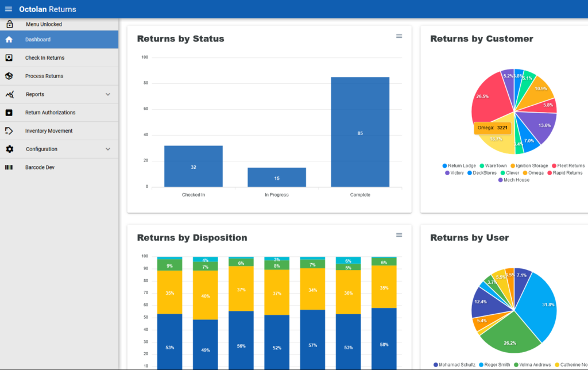588x370 pixels.
Task: Click the Check In Returns icon
Action: [x=9, y=58]
